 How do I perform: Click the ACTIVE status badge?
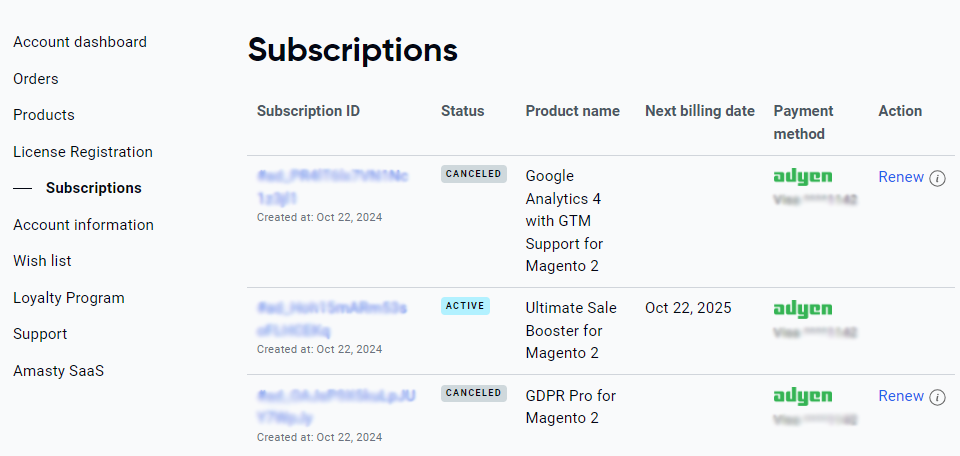465,306
